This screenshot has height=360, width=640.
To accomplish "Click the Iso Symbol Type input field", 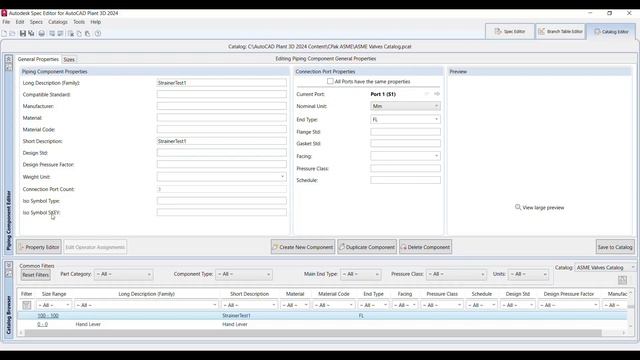I will [x=222, y=201].
